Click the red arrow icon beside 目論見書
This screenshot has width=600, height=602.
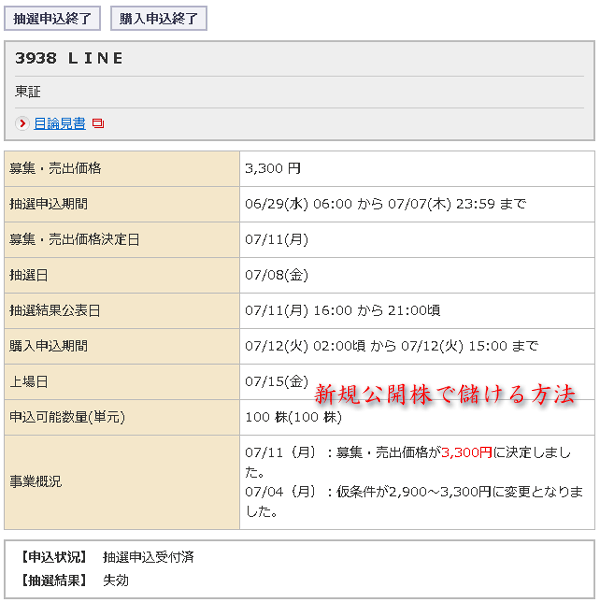[22, 123]
